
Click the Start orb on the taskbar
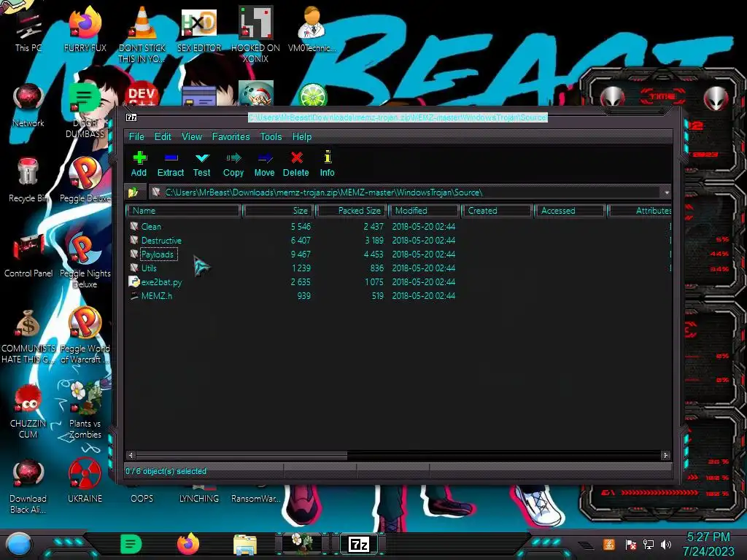[x=18, y=544]
